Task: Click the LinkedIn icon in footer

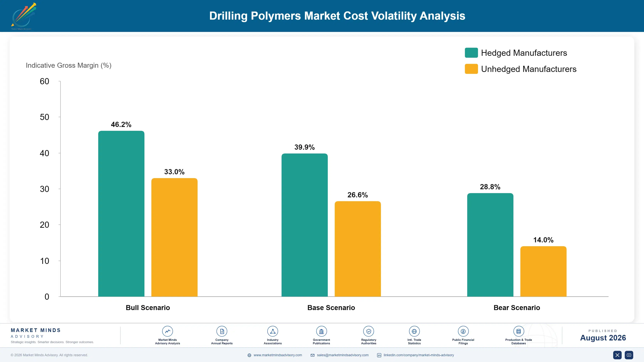Action: tap(379, 355)
